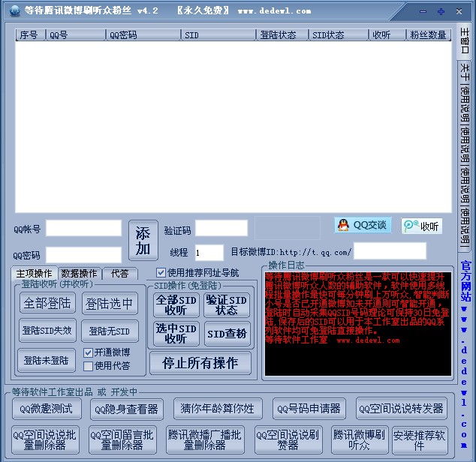Click the 全部SID收听 button
This screenshot has height=462, width=476.
[176, 305]
